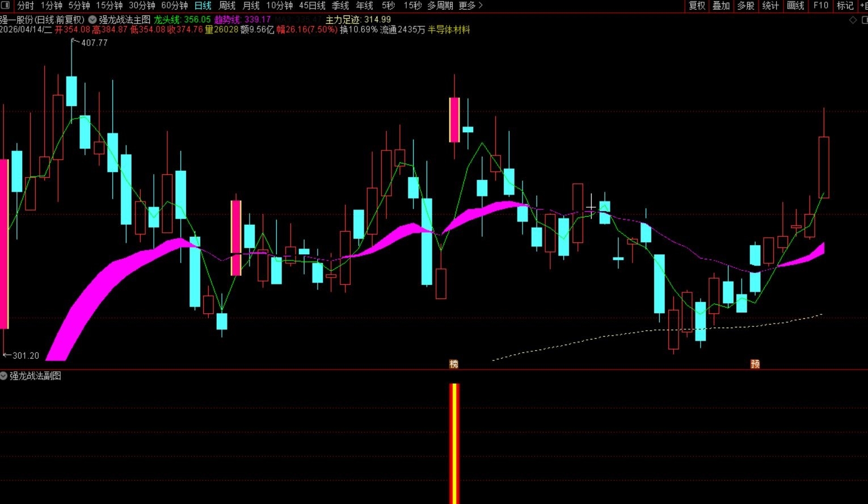Screen dimensions: 868x504
Task: Click the 龙头线: 356.05 value
Action: click(x=183, y=20)
